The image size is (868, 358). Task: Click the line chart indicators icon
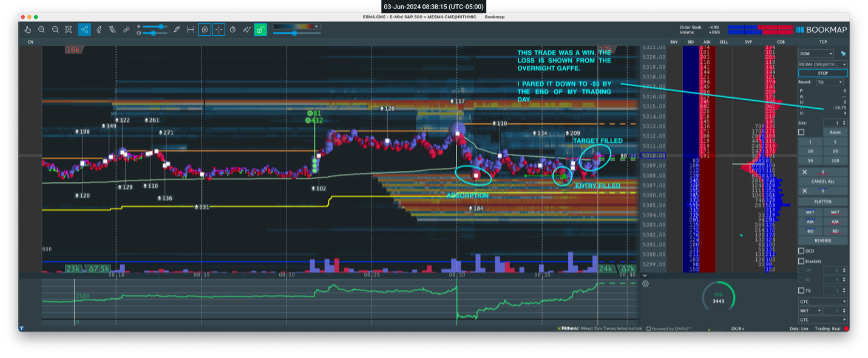tap(246, 29)
